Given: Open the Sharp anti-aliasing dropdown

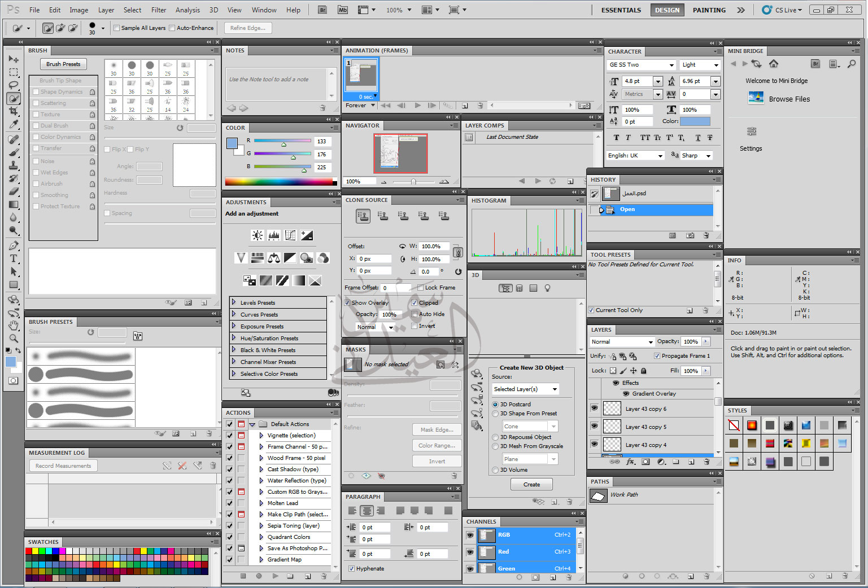Looking at the screenshot, I should (x=708, y=156).
